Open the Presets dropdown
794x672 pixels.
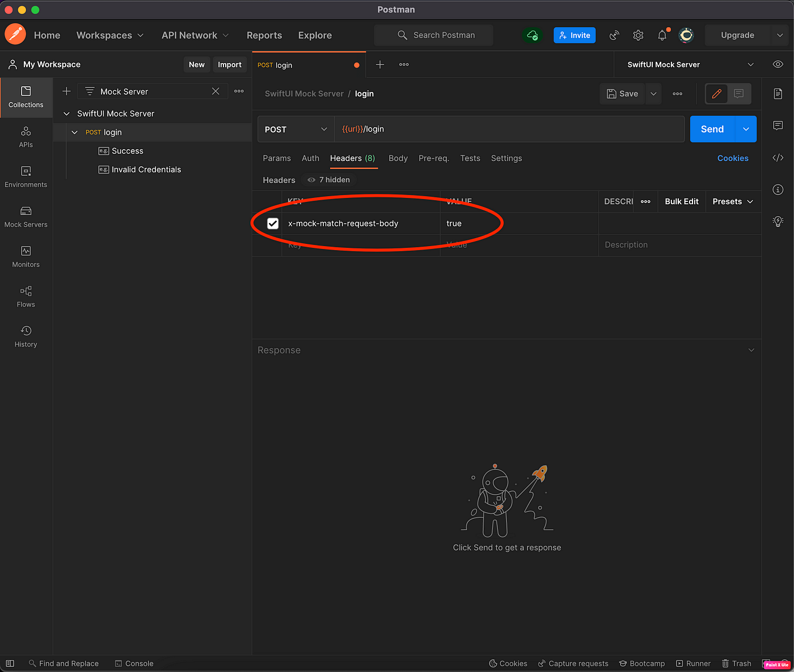tap(733, 201)
